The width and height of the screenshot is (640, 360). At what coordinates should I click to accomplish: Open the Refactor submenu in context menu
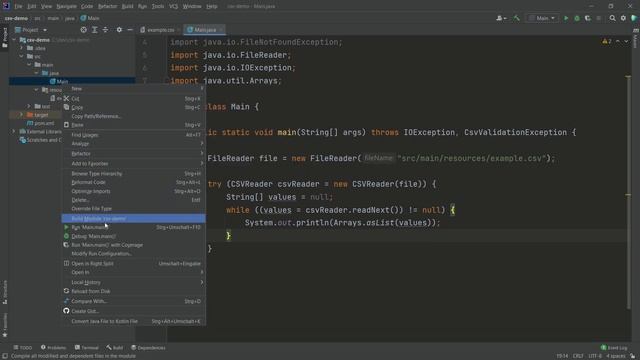[x=133, y=153]
